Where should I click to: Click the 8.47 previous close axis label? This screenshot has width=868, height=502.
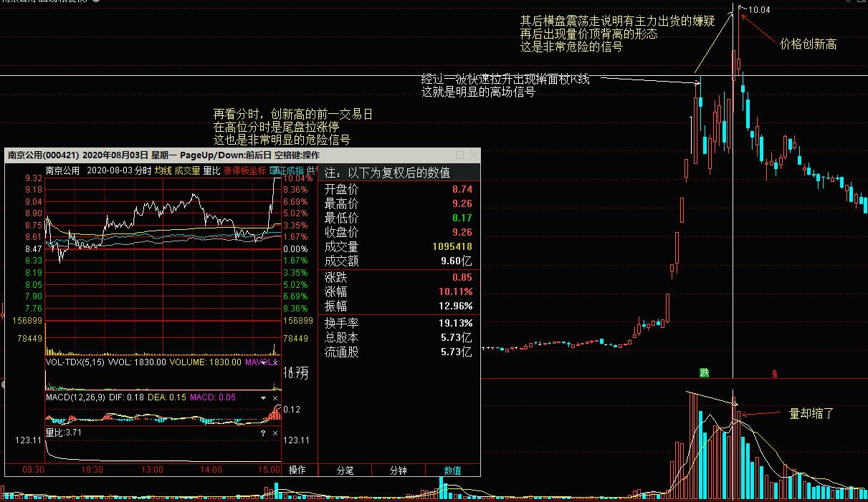tap(33, 248)
